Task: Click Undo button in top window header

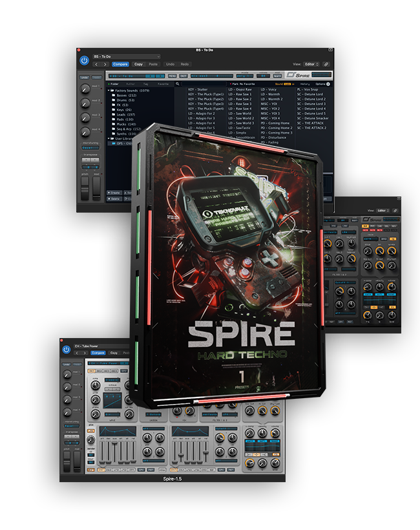Action: tap(171, 64)
